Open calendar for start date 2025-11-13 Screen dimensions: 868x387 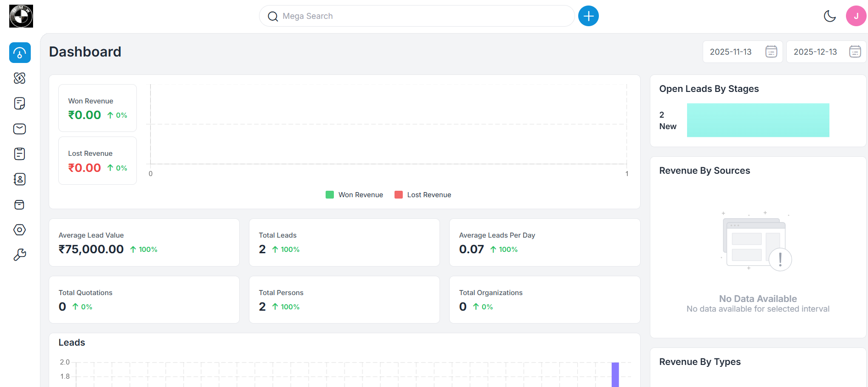[771, 51]
